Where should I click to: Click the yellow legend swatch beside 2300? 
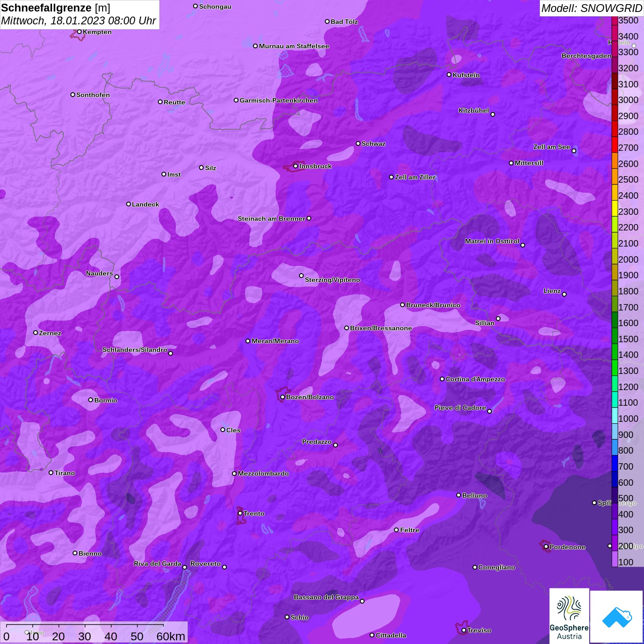click(x=615, y=208)
